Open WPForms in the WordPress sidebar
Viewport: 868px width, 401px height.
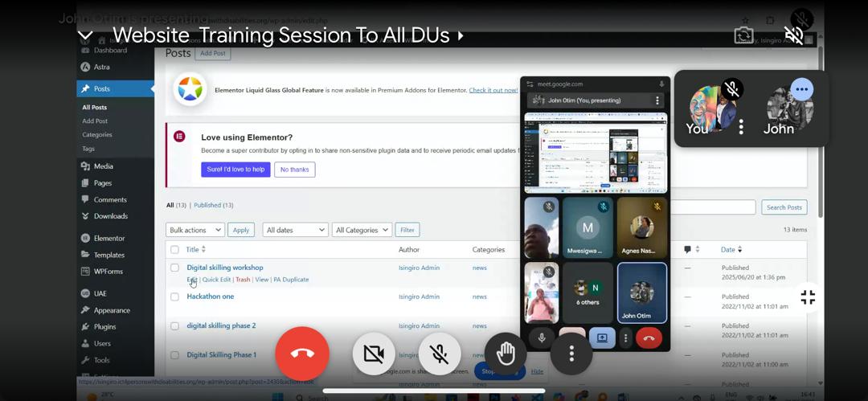pyautogui.click(x=108, y=272)
